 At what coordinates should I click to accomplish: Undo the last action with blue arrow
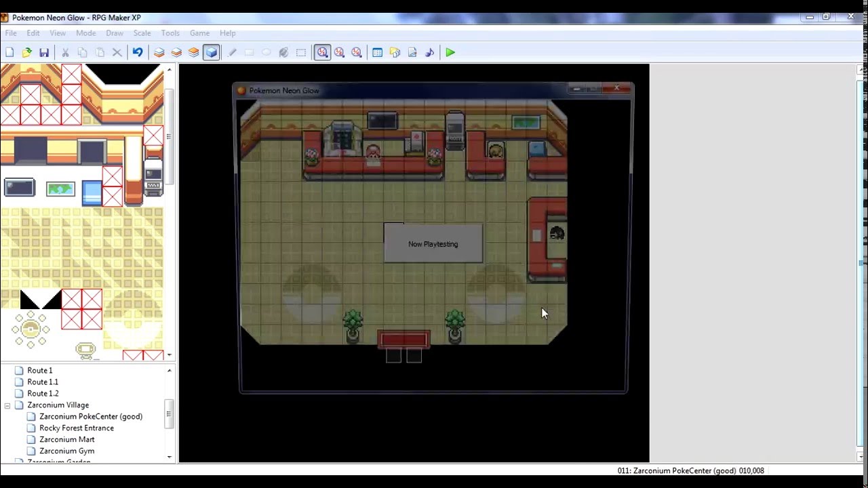[x=138, y=52]
